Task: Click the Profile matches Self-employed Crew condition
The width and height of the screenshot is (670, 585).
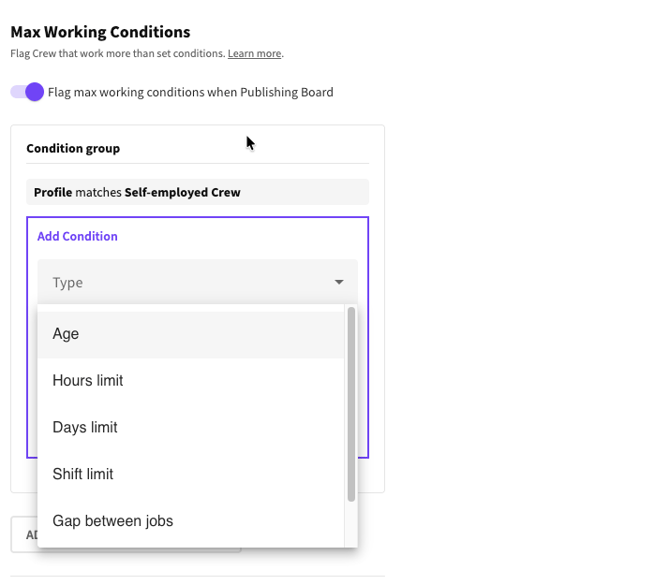Action: tap(197, 192)
